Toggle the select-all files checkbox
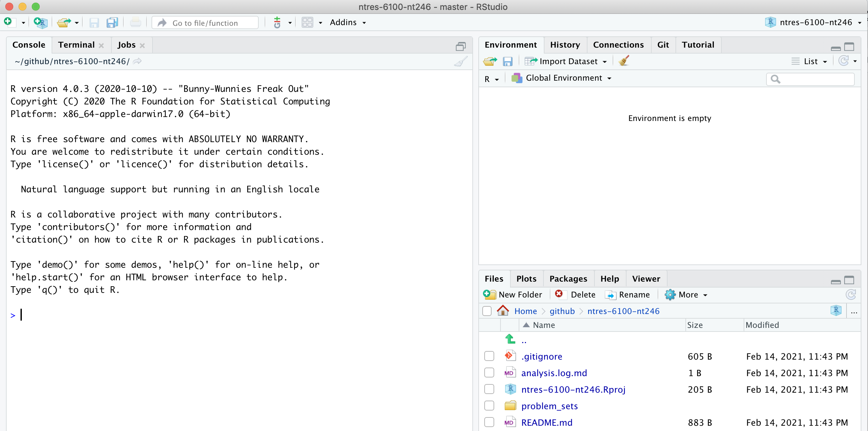The width and height of the screenshot is (868, 431). coord(487,311)
